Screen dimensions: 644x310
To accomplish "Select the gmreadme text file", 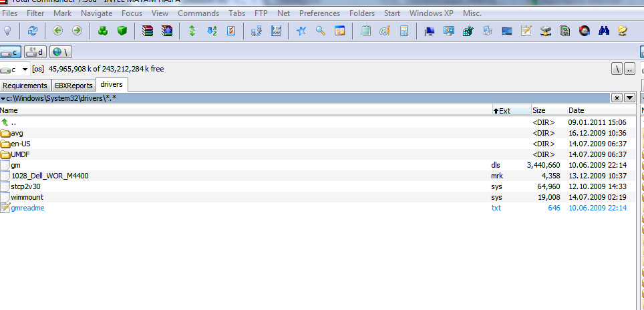I will [27, 208].
